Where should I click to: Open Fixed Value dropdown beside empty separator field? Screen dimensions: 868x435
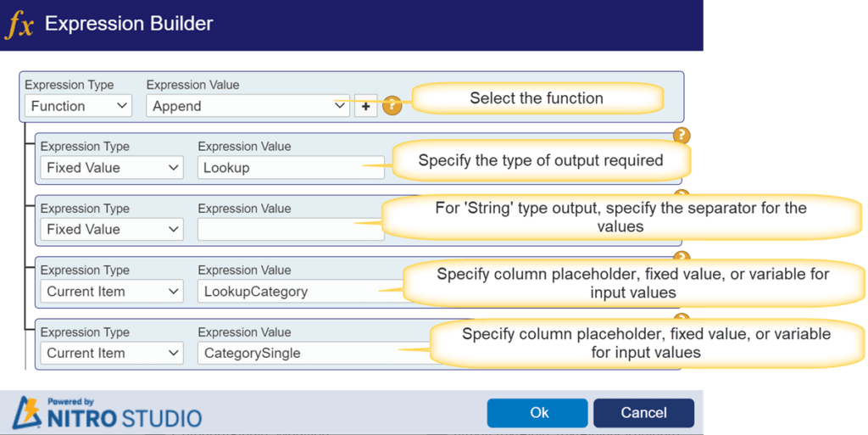[x=112, y=229]
